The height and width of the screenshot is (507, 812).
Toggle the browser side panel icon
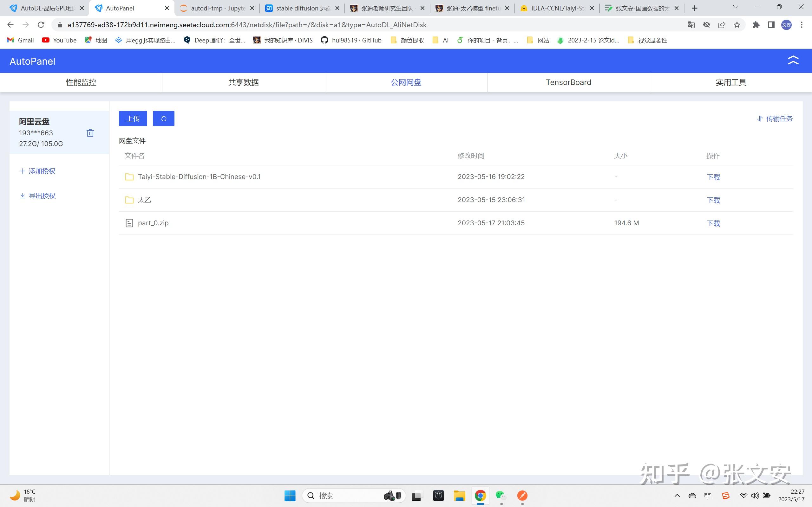point(771,25)
